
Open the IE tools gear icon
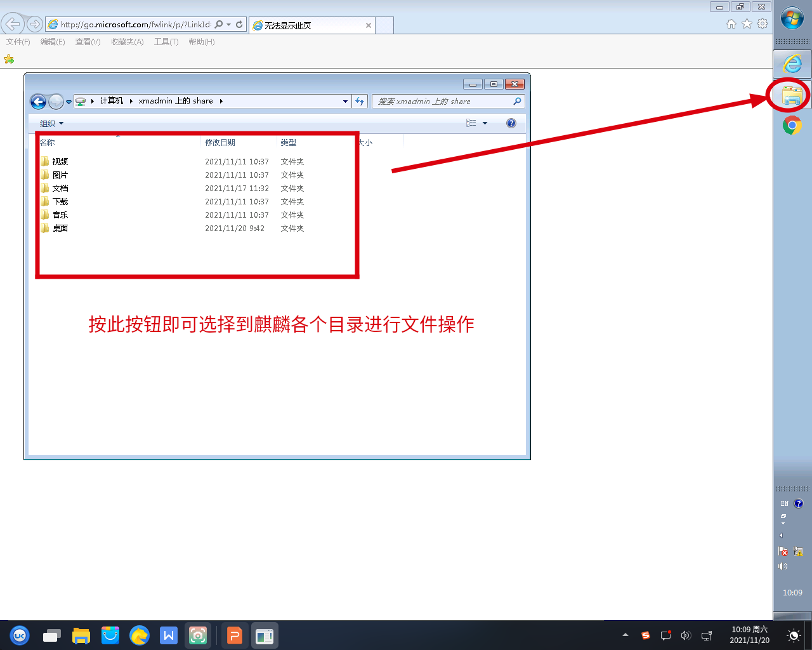pyautogui.click(x=763, y=24)
